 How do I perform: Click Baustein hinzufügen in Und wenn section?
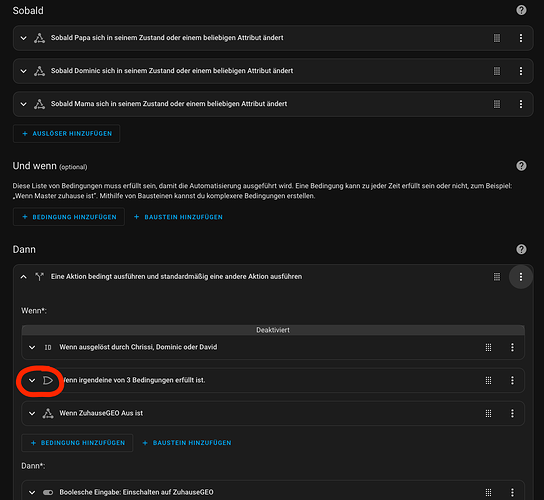pos(178,217)
